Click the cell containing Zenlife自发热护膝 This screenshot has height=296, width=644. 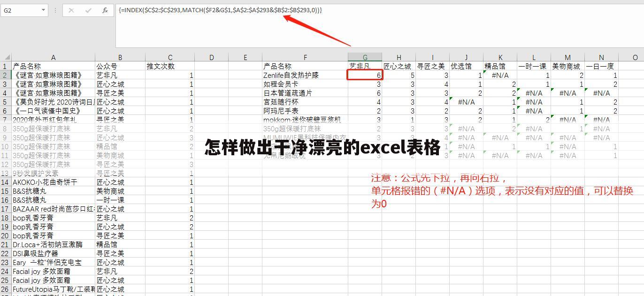coord(305,75)
